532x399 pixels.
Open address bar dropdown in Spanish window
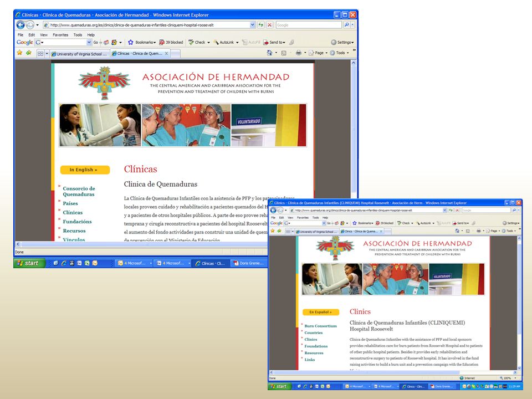(x=253, y=25)
